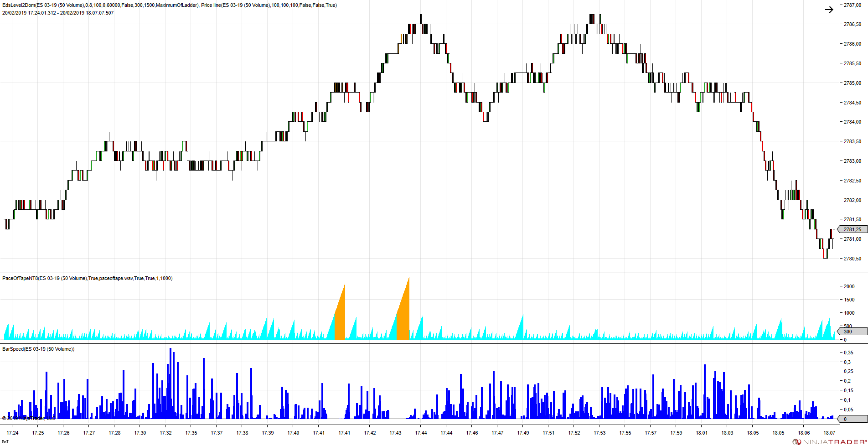
Task: Click the 0 marker on BarSpeed axis
Action: pos(852,419)
